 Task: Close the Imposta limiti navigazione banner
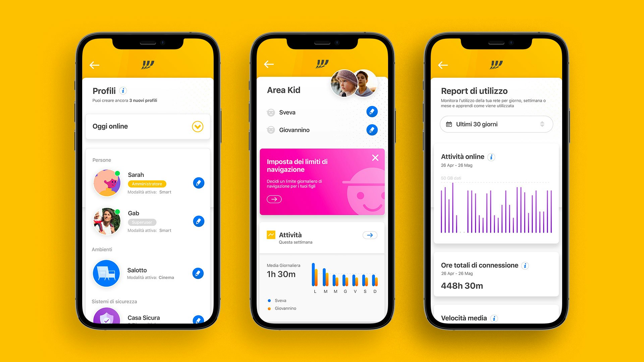click(x=375, y=157)
